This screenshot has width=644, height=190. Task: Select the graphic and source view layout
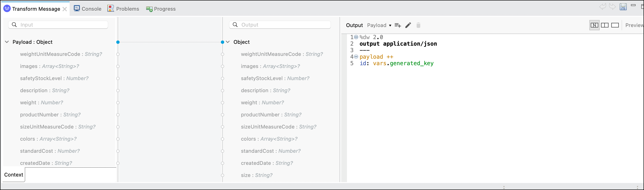(x=594, y=25)
